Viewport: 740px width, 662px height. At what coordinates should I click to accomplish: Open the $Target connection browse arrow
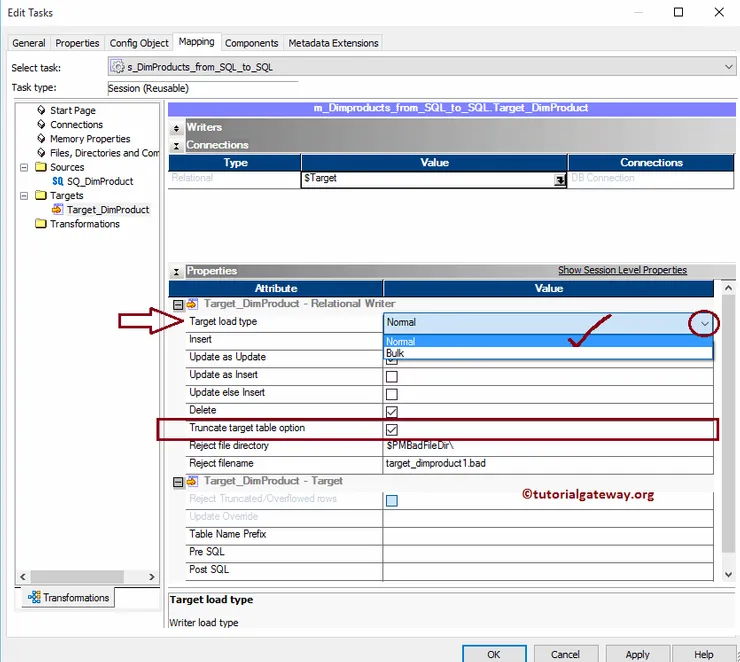tap(559, 180)
